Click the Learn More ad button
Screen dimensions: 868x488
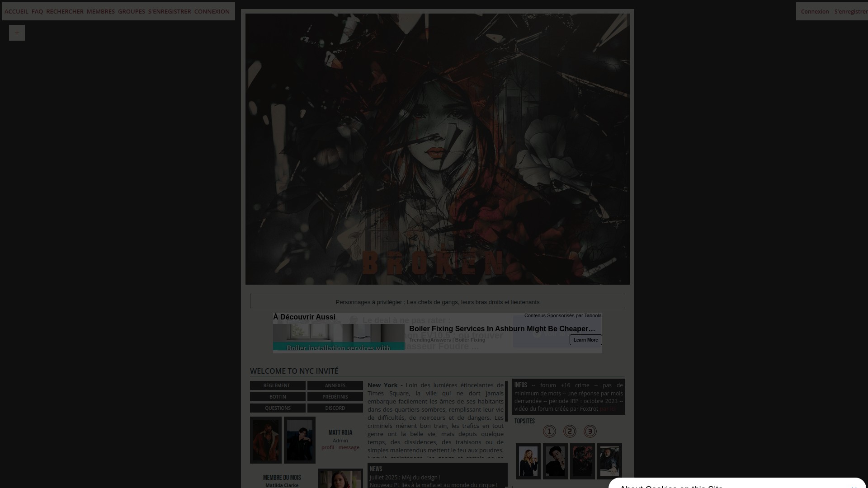(585, 340)
